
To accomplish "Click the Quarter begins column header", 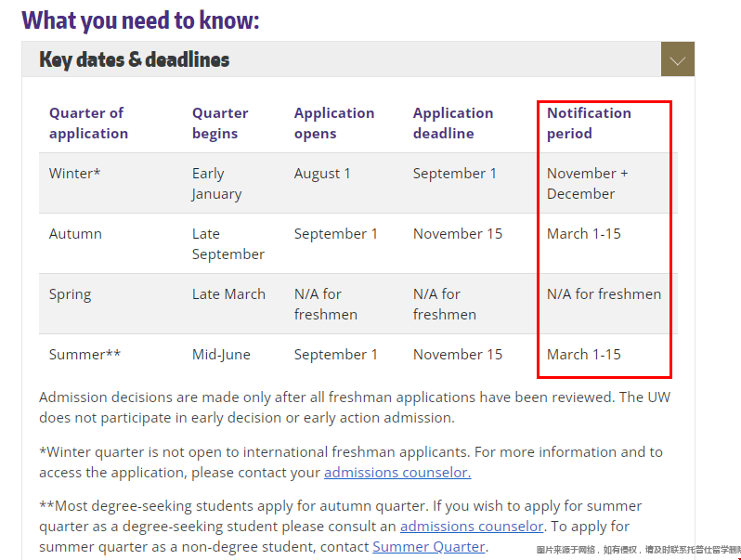I will click(220, 123).
